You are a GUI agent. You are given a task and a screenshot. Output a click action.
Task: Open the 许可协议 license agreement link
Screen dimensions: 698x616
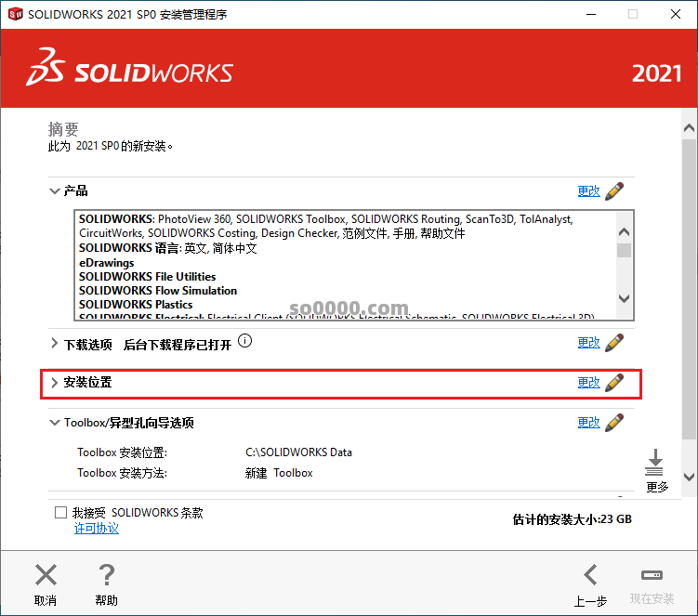[x=97, y=529]
